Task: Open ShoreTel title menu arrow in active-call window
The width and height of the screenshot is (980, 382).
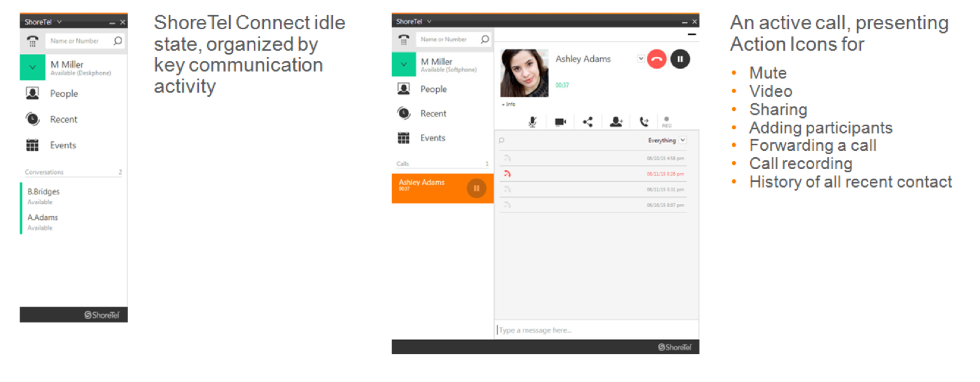Action: coord(429,21)
